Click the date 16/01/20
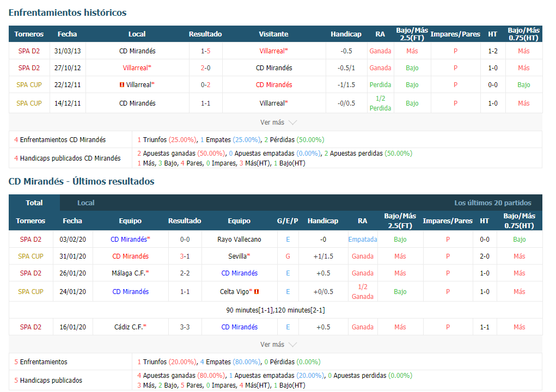Screen dimensions: 556x392 point(72,327)
